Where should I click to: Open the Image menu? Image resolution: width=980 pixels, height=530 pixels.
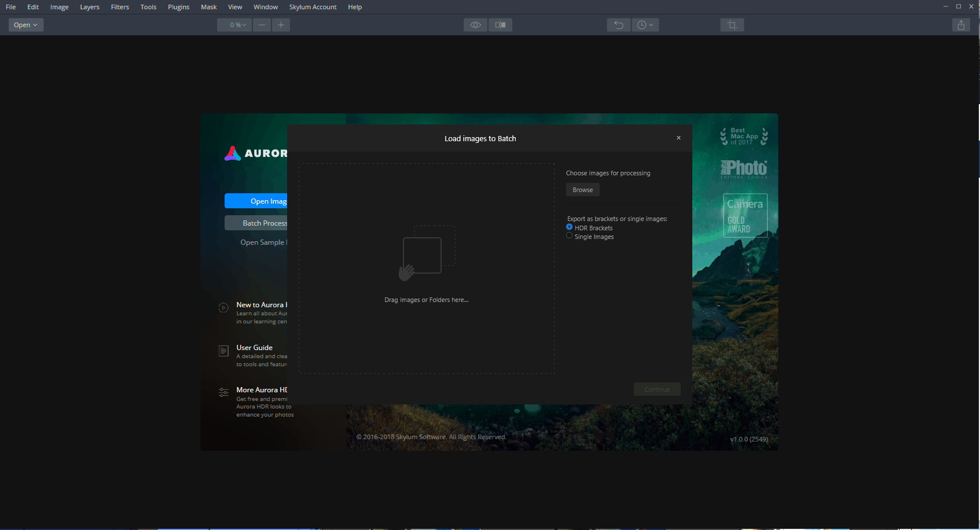[x=59, y=7]
